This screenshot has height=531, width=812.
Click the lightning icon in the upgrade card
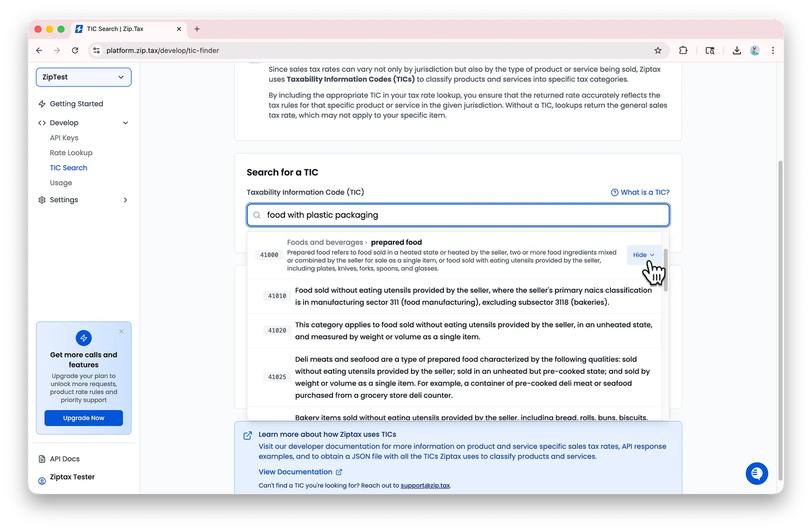84,338
